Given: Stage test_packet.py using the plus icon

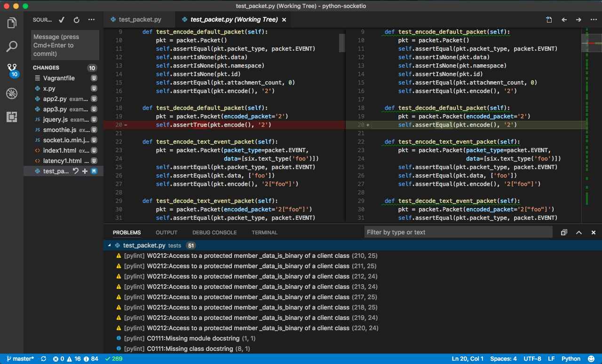Looking at the screenshot, I should (84, 171).
